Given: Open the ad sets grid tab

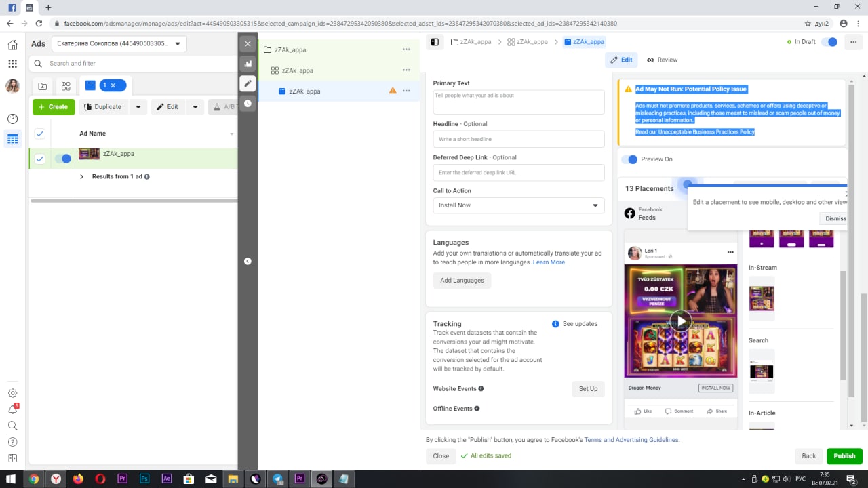Looking at the screenshot, I should [66, 86].
